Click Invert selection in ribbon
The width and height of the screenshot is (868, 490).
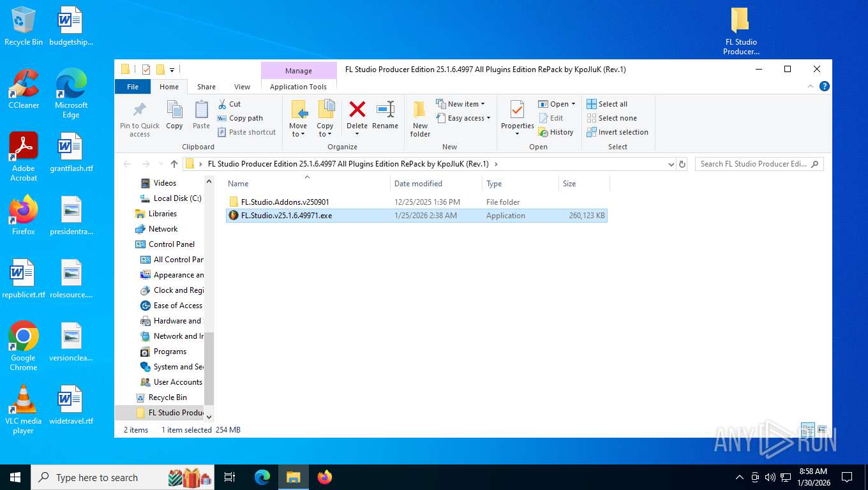[617, 132]
